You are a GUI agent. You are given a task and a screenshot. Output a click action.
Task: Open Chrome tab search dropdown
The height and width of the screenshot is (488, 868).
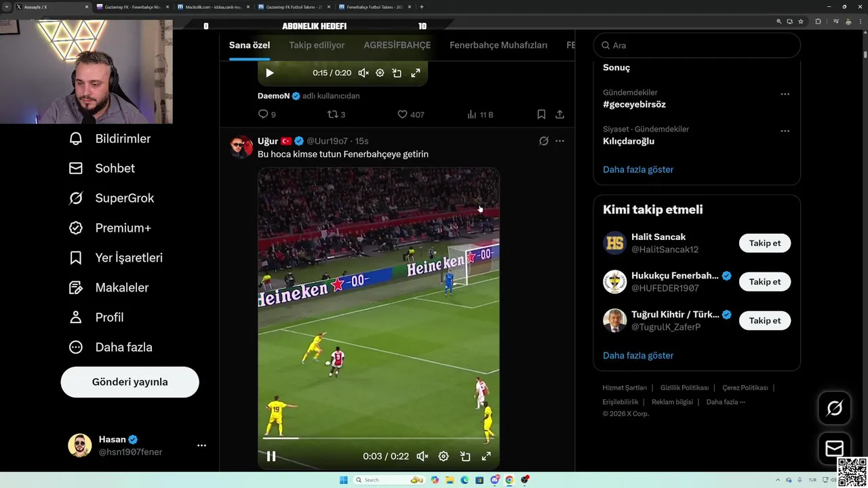coord(7,7)
